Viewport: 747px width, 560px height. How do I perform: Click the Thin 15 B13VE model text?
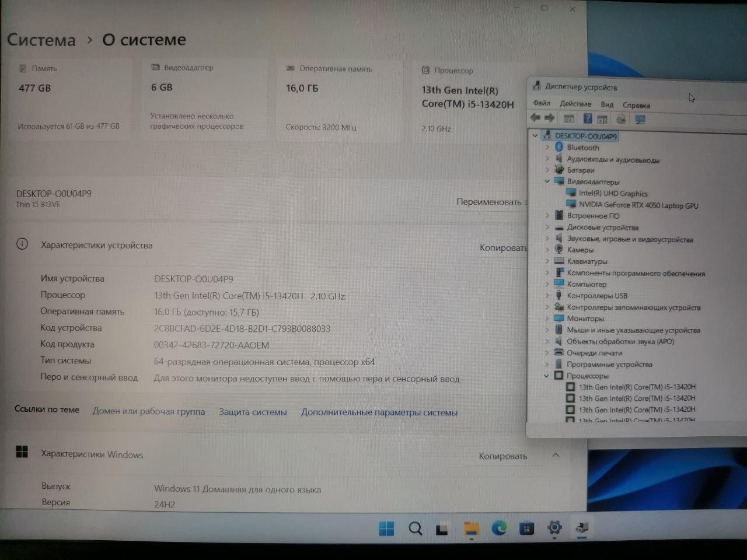point(38,205)
